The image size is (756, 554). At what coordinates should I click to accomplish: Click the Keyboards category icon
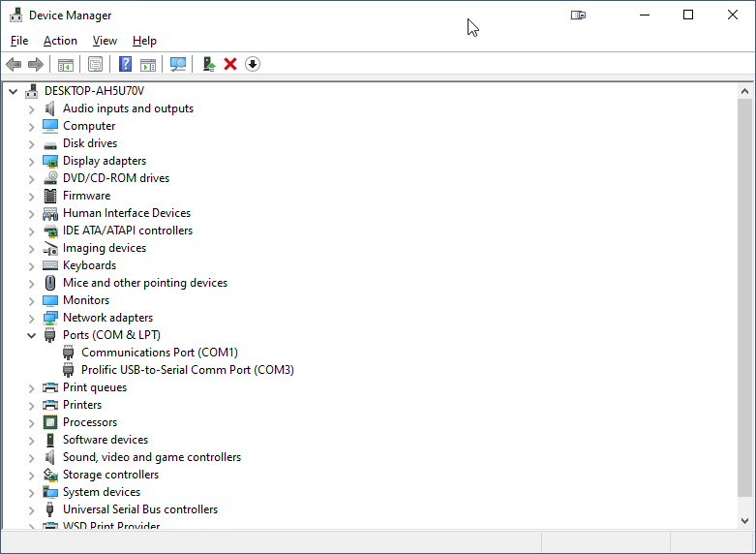pyautogui.click(x=50, y=265)
